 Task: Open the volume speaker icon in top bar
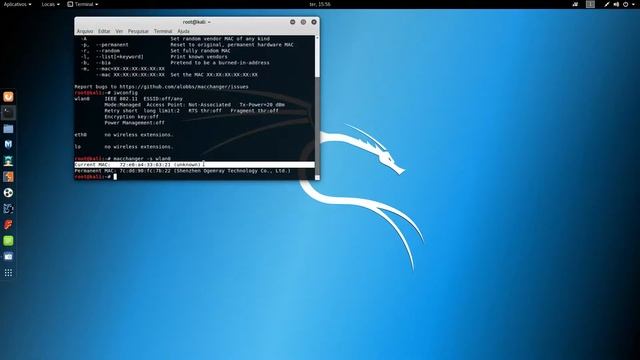coord(616,4)
